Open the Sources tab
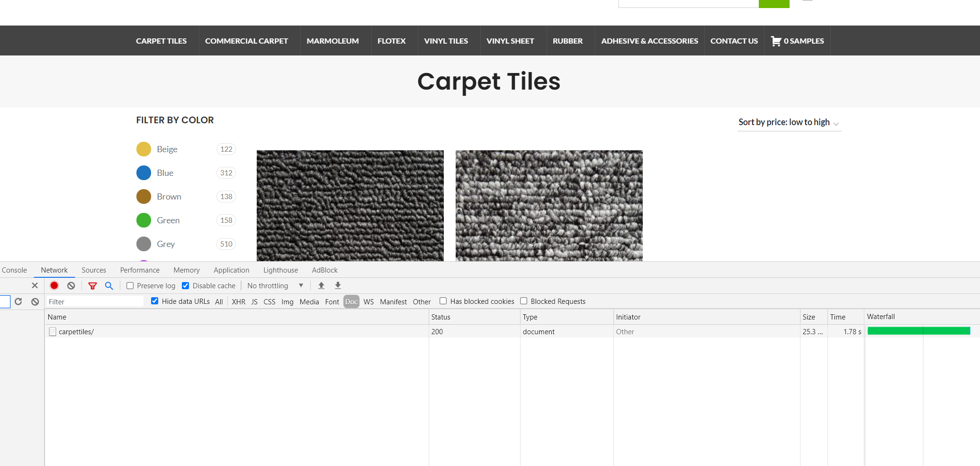This screenshot has width=980, height=466. 94,270
